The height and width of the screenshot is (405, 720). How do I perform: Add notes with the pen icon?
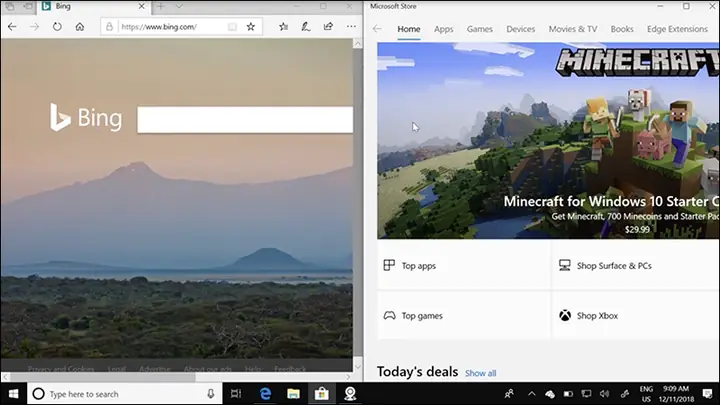(x=306, y=27)
